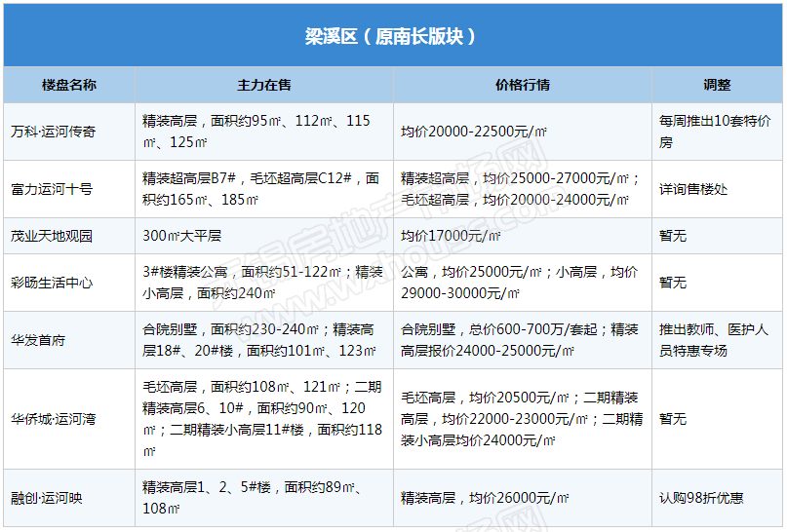Screen dimensions: 787x532
Task: Click the 均价17000元/㎡ price cell
Action: (451, 236)
